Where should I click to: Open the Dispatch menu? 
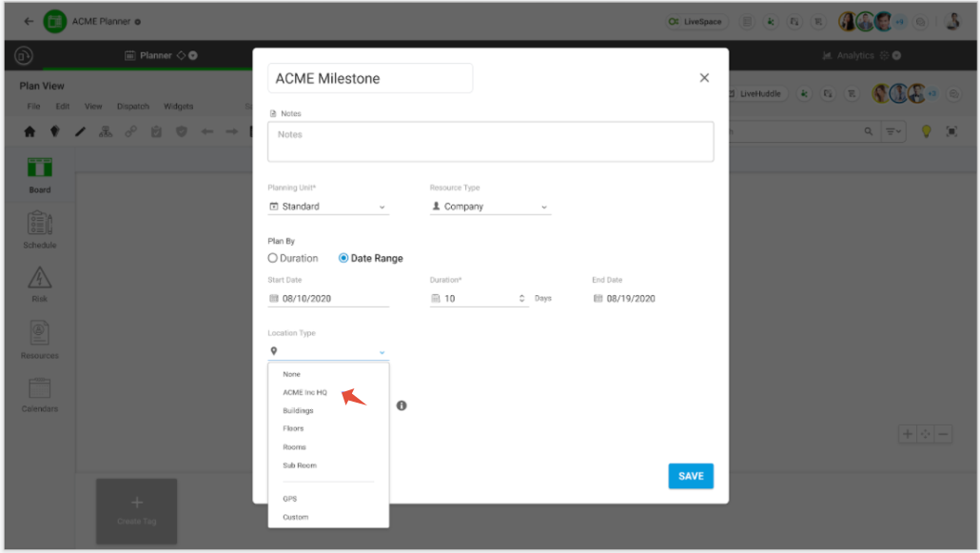pyautogui.click(x=133, y=107)
